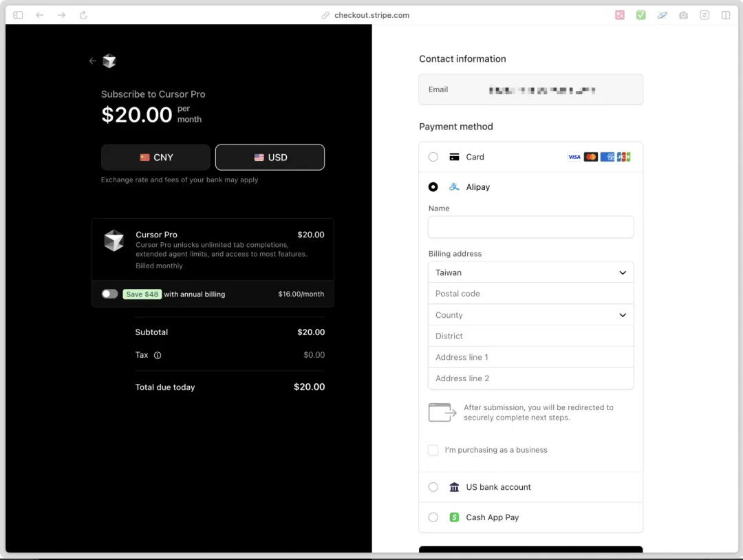Click the back arrow beside Cursor logo
Screen dimensions: 743x560
[x=93, y=61]
